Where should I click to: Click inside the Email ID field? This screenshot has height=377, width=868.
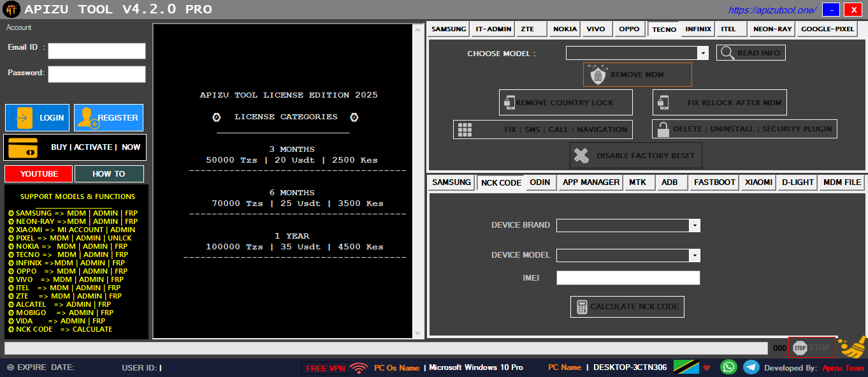coord(96,50)
